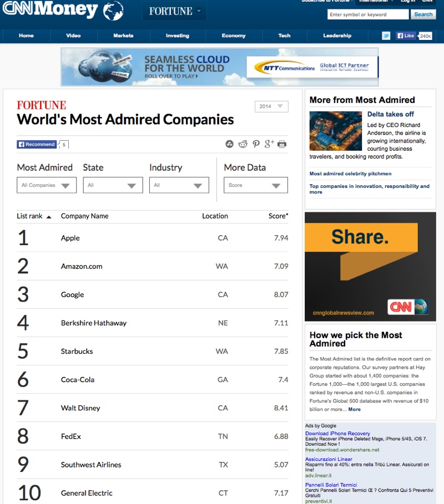Viewport: 444px width, 504px height.
Task: Click FedEx company name
Action: (x=71, y=436)
